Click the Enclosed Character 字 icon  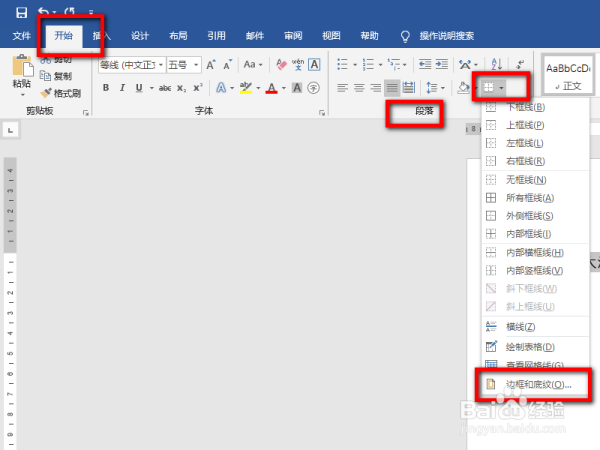(313, 88)
